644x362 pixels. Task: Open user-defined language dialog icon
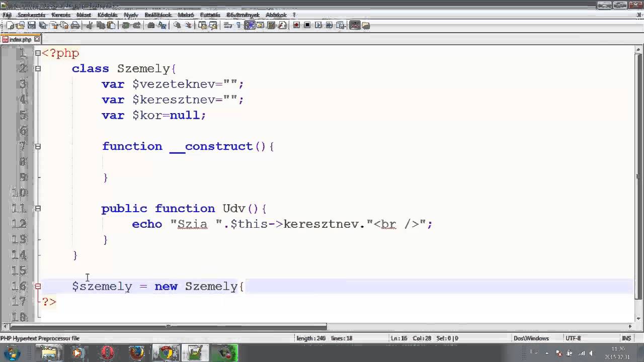click(260, 25)
